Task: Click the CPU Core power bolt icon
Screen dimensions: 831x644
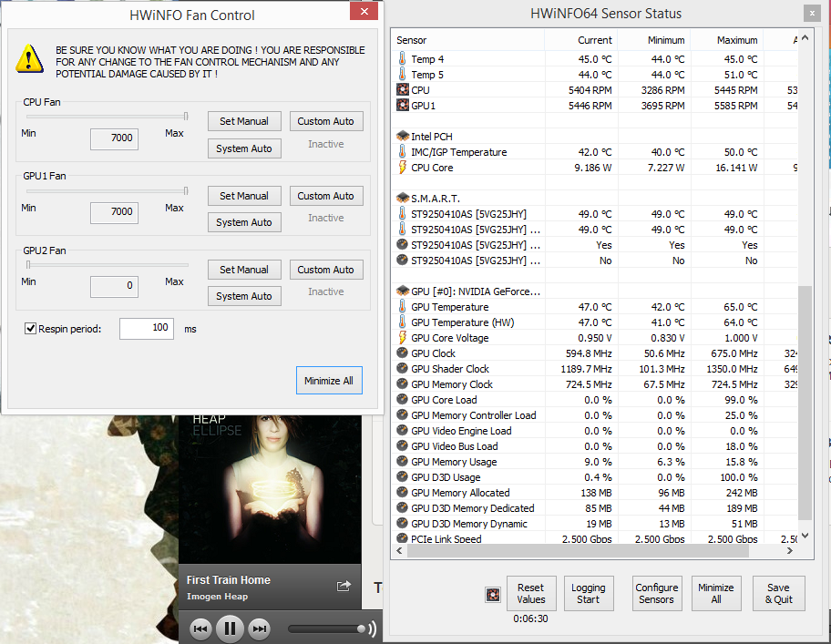Action: pos(402,168)
